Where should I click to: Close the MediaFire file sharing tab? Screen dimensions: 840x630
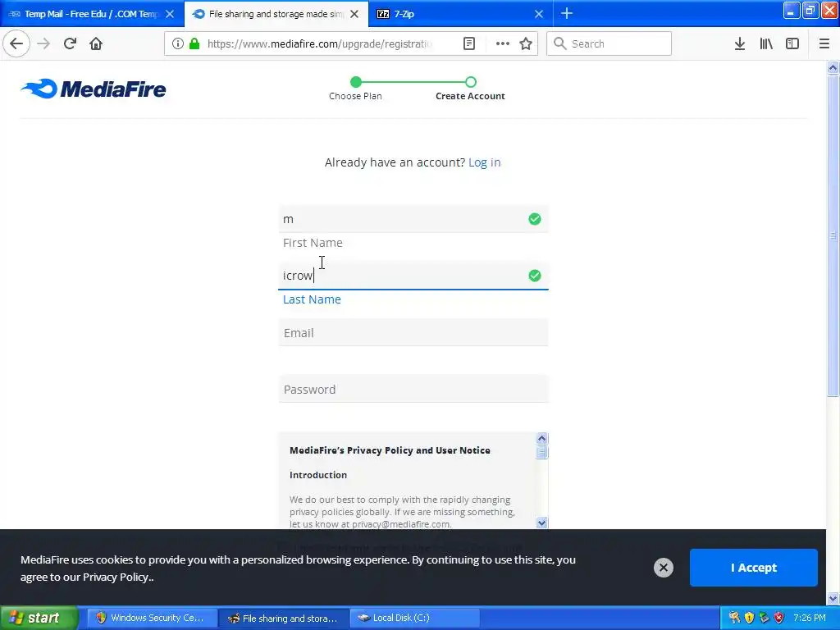354,14
